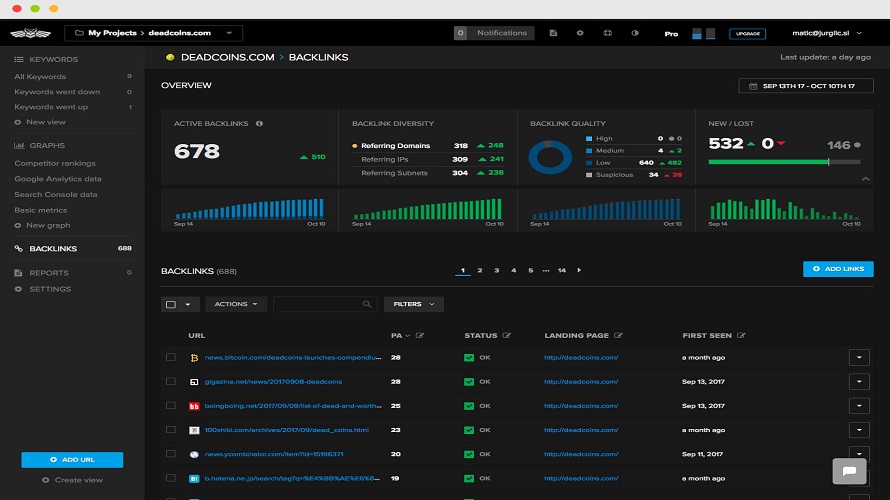
Task: Check the box for news.bitcoin.com backlink
Action: click(x=171, y=357)
